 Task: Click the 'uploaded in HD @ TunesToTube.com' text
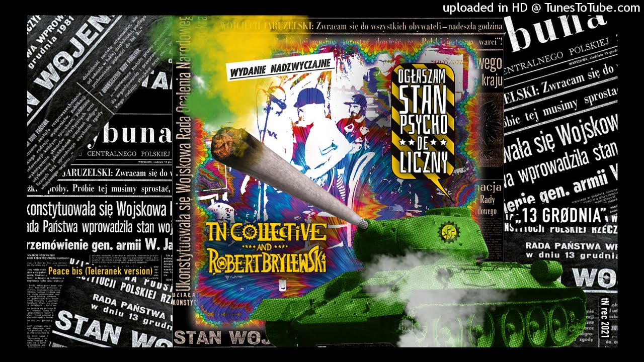click(x=541, y=8)
